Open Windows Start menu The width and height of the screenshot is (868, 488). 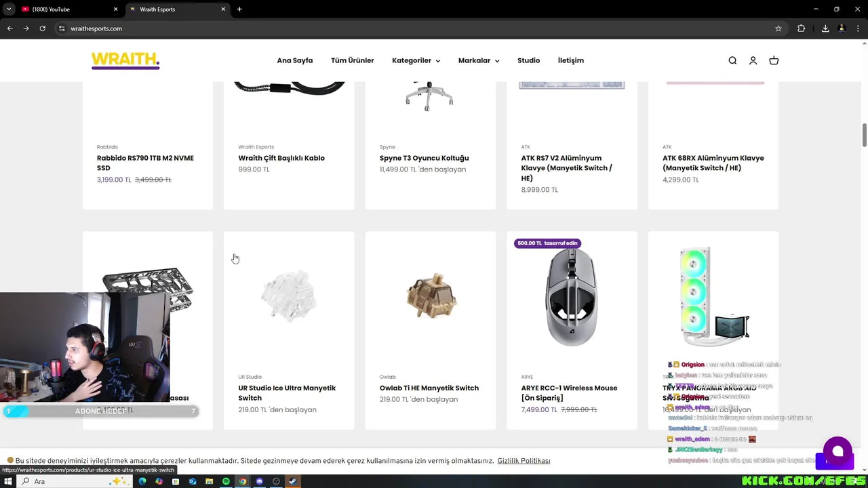7,481
